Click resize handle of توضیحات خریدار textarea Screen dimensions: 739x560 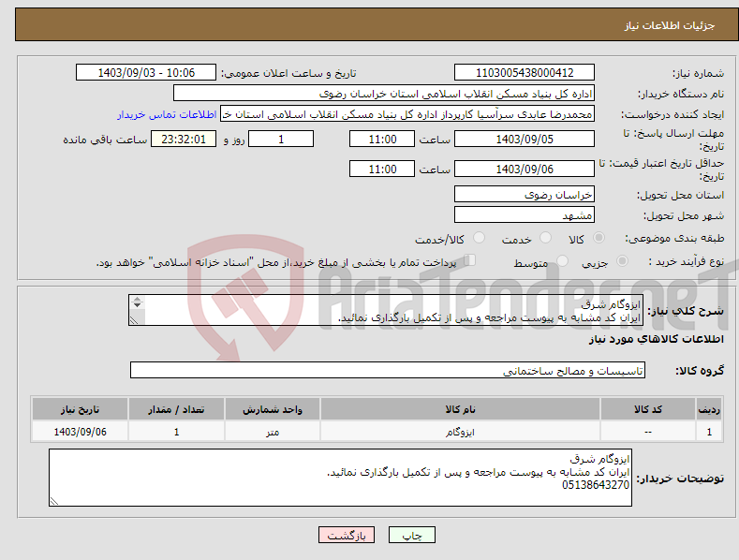click(54, 502)
